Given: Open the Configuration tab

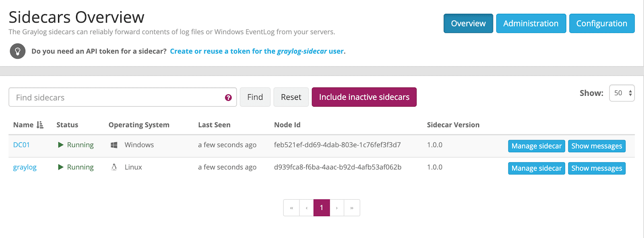Looking at the screenshot, I should 601,23.
